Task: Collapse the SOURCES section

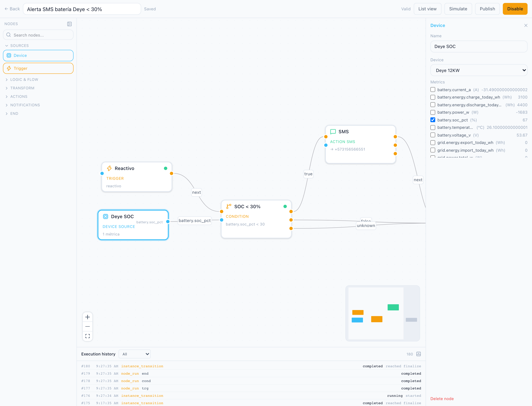Action: tap(17, 46)
